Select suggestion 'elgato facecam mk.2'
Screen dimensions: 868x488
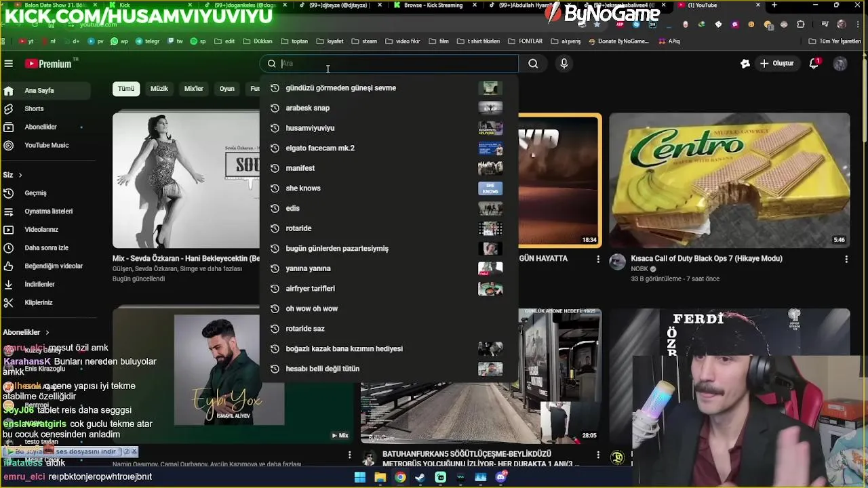tap(388, 148)
